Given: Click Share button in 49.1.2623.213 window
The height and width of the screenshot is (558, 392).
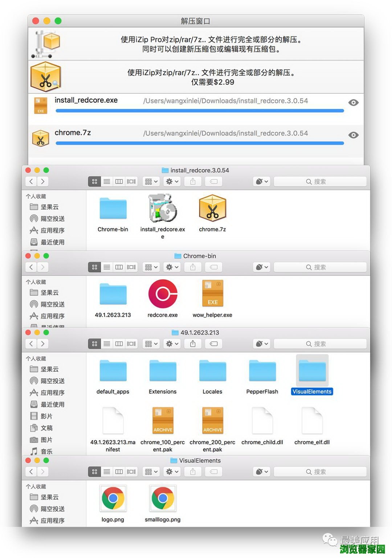Looking at the screenshot, I should pos(193,344).
